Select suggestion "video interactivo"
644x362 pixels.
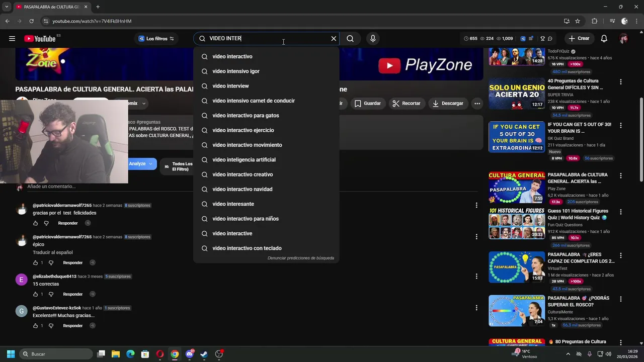tap(266, 56)
